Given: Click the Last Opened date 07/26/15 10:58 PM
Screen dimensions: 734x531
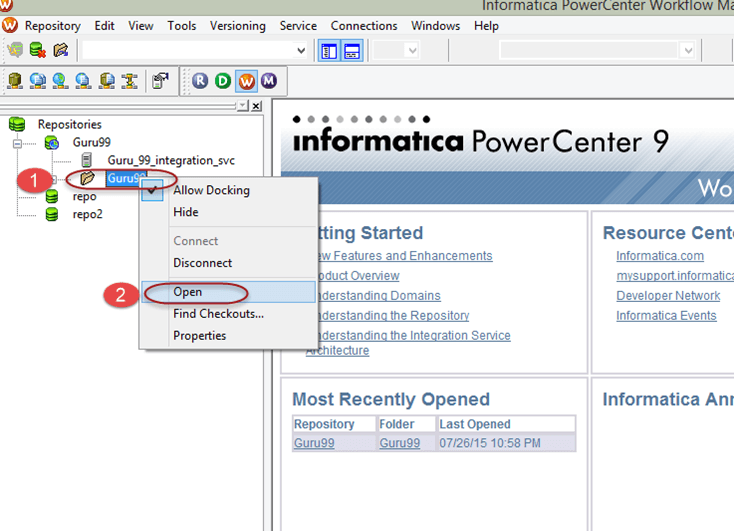Looking at the screenshot, I should (x=490, y=443).
